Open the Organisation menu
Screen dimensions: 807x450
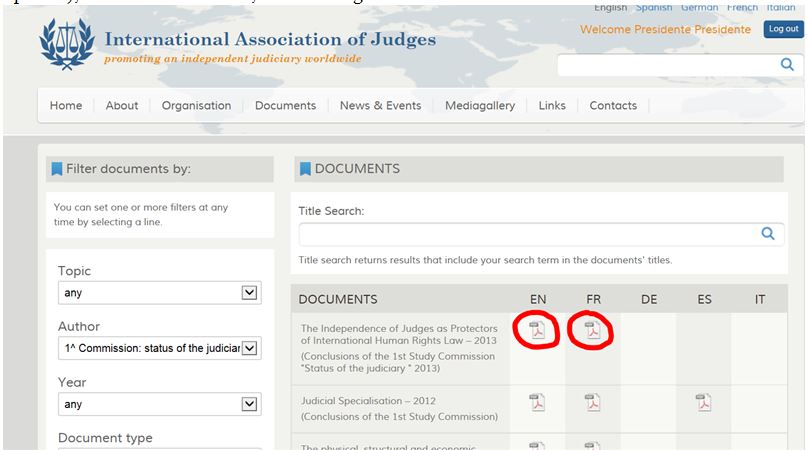pos(196,106)
